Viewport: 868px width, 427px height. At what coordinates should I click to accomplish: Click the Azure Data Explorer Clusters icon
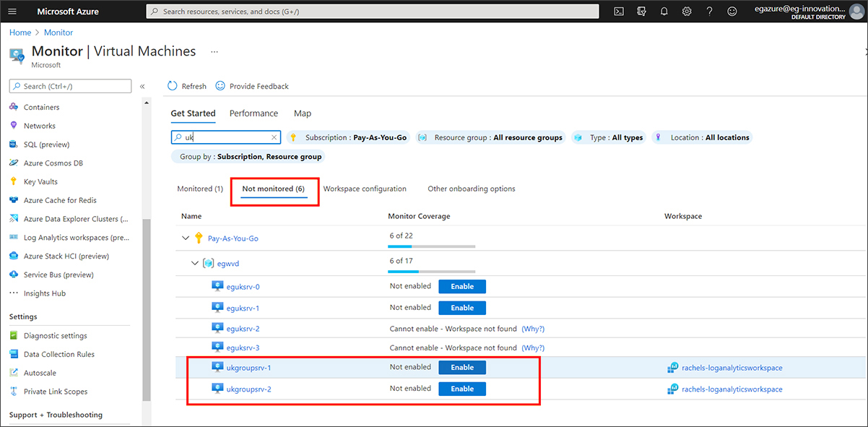click(x=14, y=219)
